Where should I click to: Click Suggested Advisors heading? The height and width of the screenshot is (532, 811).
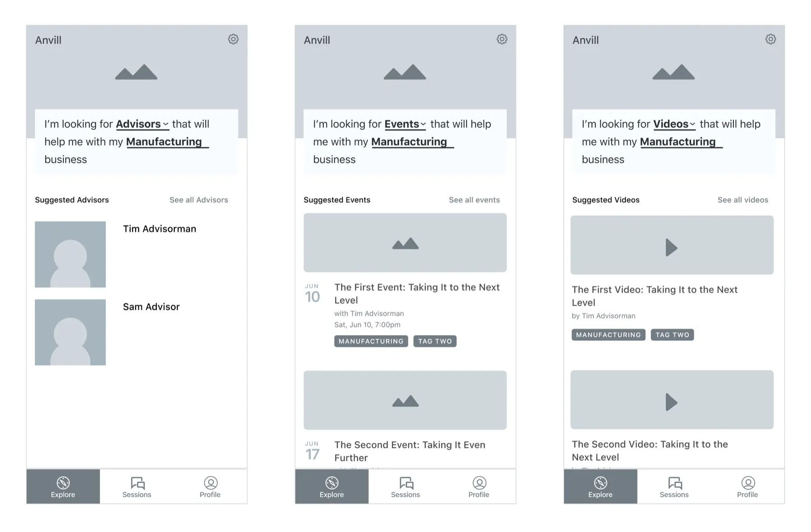[x=72, y=200]
